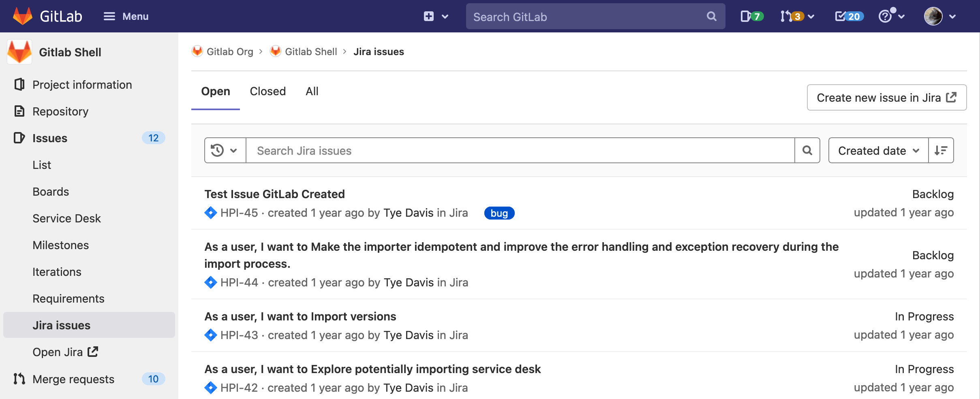
Task: Switch to the Closed tab
Action: (267, 91)
